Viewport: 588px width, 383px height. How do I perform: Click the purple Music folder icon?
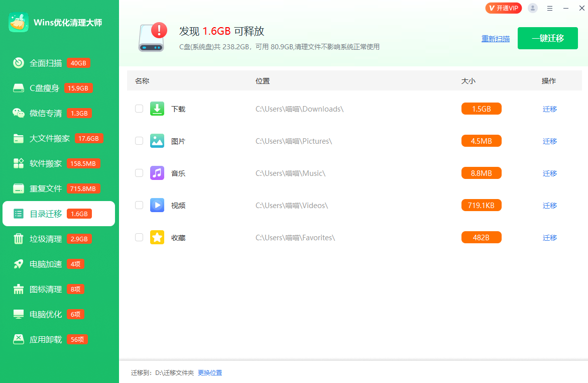tap(157, 173)
